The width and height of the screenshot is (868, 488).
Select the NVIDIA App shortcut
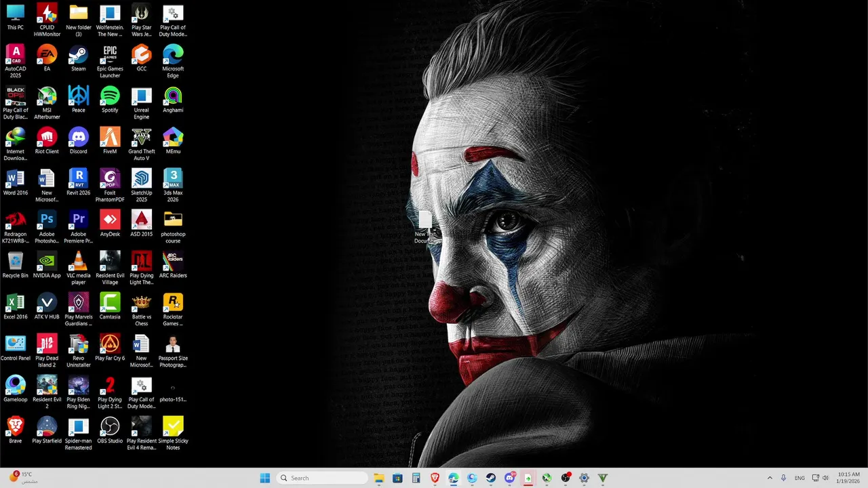tap(47, 265)
